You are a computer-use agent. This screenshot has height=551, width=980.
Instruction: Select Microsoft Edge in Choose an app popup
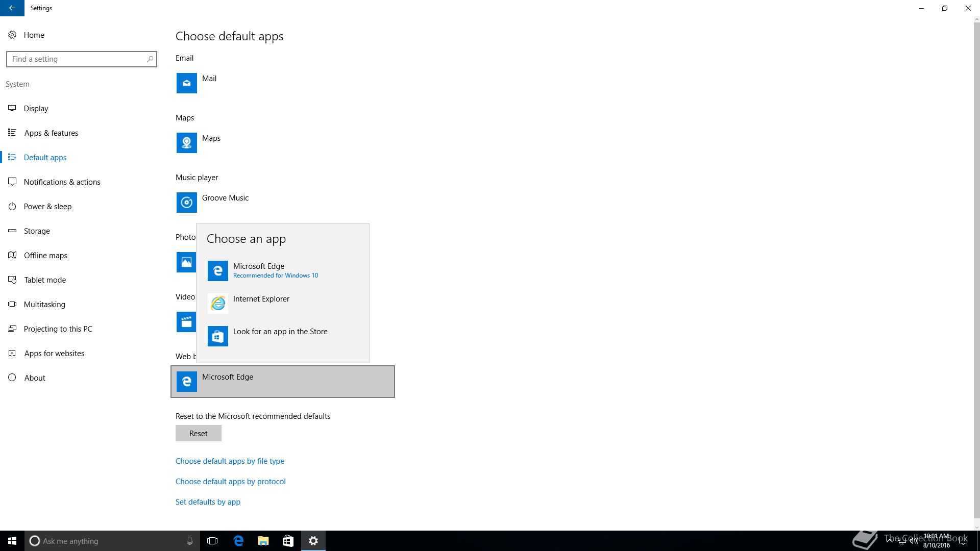[x=283, y=271]
